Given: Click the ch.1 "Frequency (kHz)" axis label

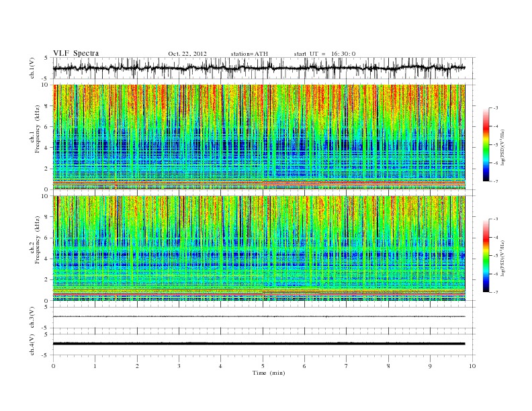Looking at the screenshot, I should [38, 128].
